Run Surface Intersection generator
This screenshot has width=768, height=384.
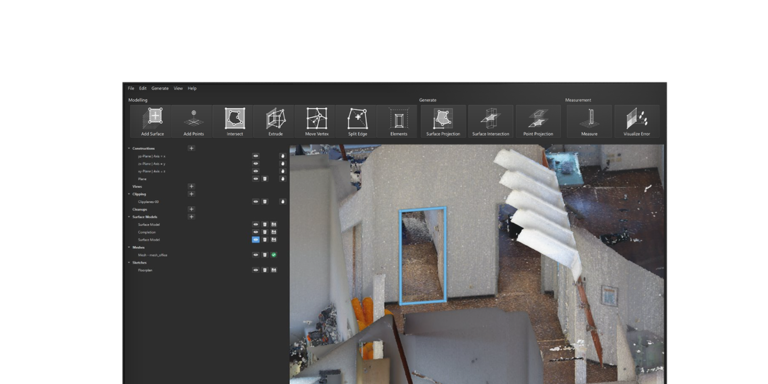tap(490, 121)
